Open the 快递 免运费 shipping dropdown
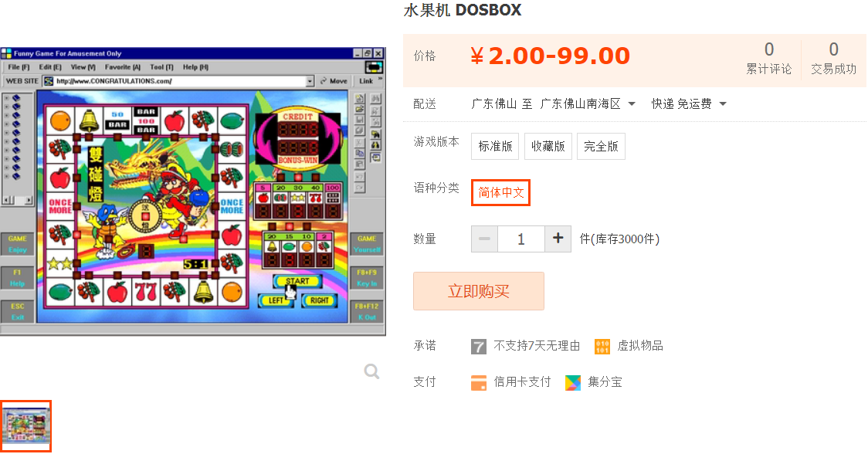868x454 pixels. click(689, 104)
